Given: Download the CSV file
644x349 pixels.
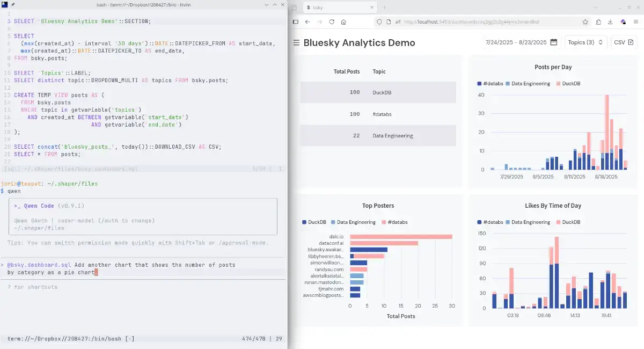Looking at the screenshot, I should tap(624, 42).
